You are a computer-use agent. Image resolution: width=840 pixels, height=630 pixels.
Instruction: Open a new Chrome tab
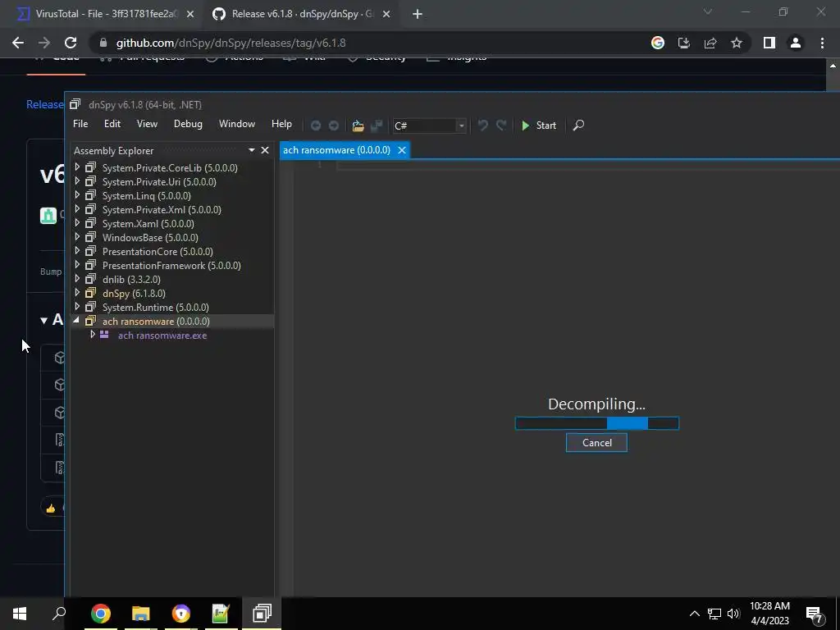tap(418, 15)
